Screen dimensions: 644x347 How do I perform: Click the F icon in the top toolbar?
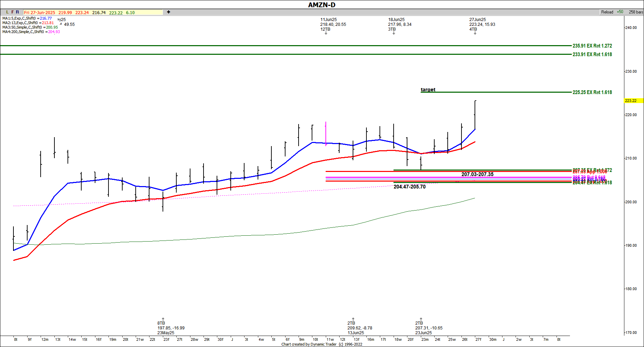[x=13, y=12]
